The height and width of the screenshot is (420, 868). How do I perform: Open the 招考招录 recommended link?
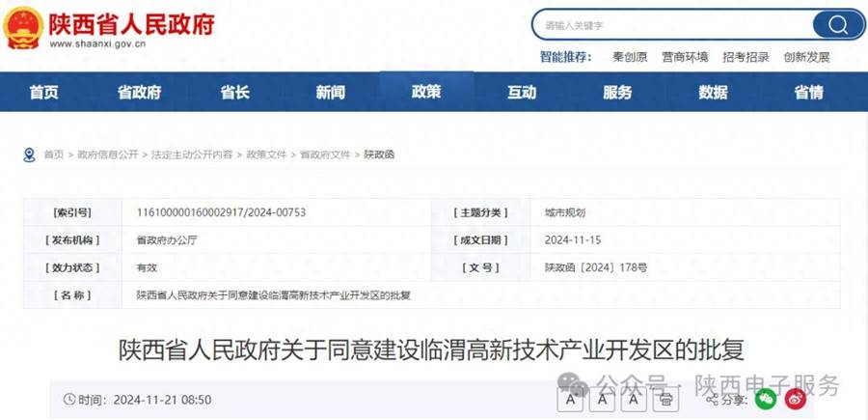point(746,57)
